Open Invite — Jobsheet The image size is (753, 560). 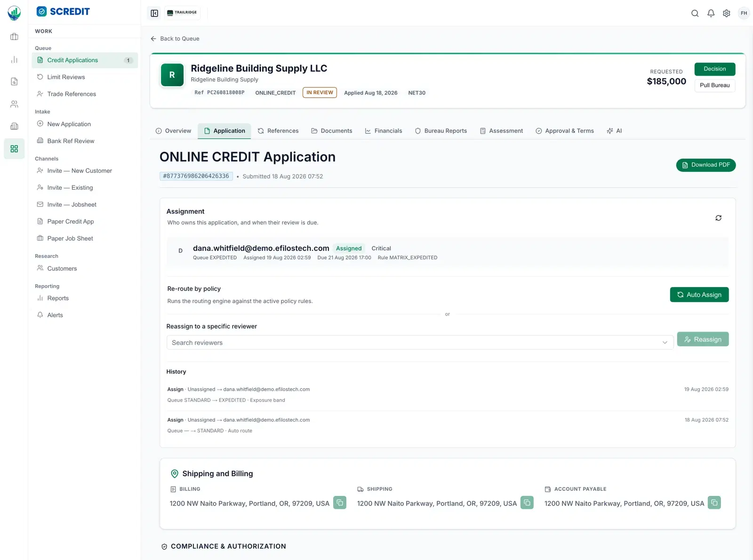tap(85, 205)
